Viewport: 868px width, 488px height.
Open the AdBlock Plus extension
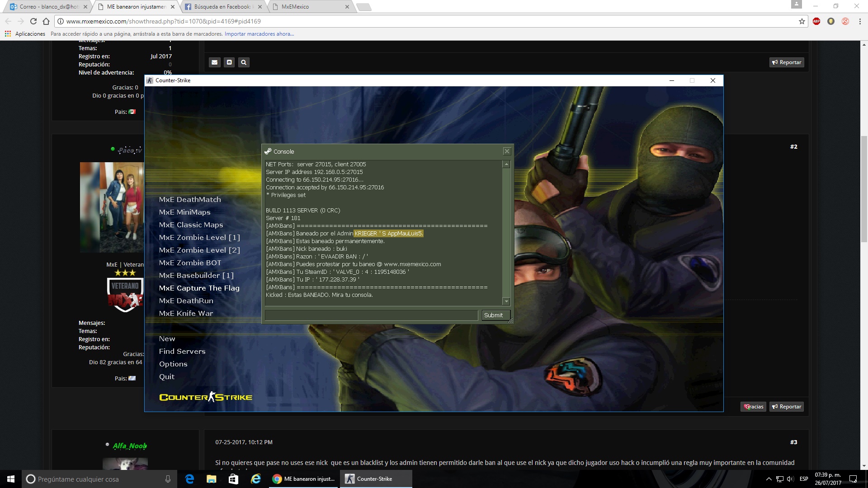click(x=816, y=21)
